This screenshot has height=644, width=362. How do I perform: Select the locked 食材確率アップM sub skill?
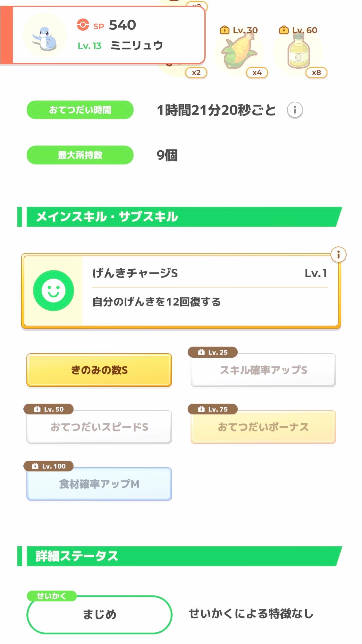[x=99, y=484]
